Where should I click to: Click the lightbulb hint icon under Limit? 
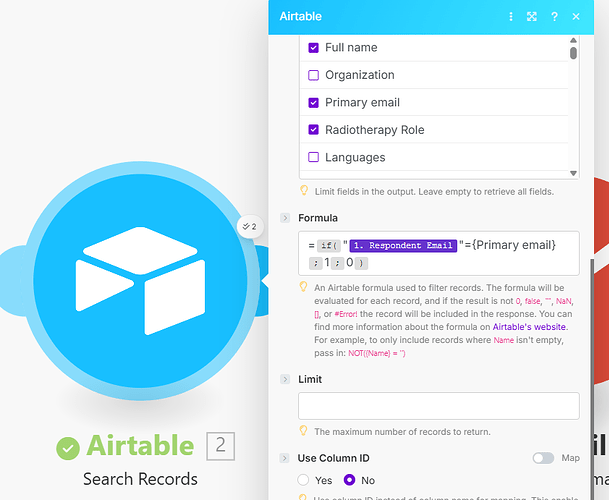coord(304,431)
